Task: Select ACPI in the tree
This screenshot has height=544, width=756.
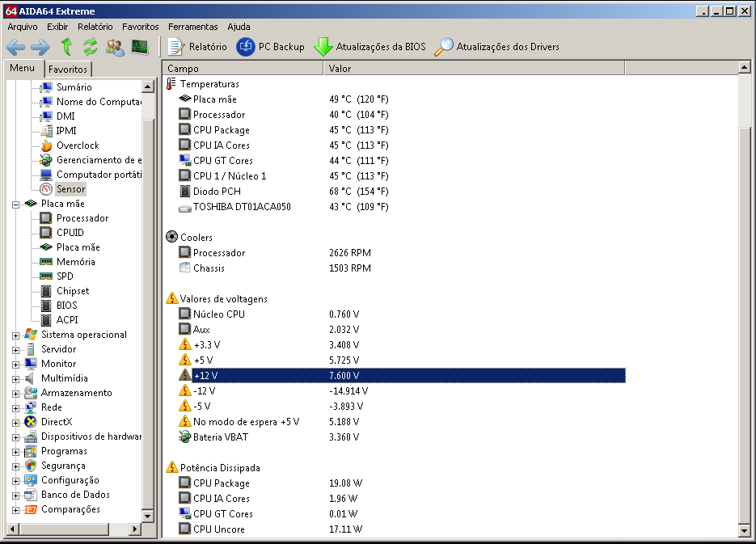Action: [67, 319]
